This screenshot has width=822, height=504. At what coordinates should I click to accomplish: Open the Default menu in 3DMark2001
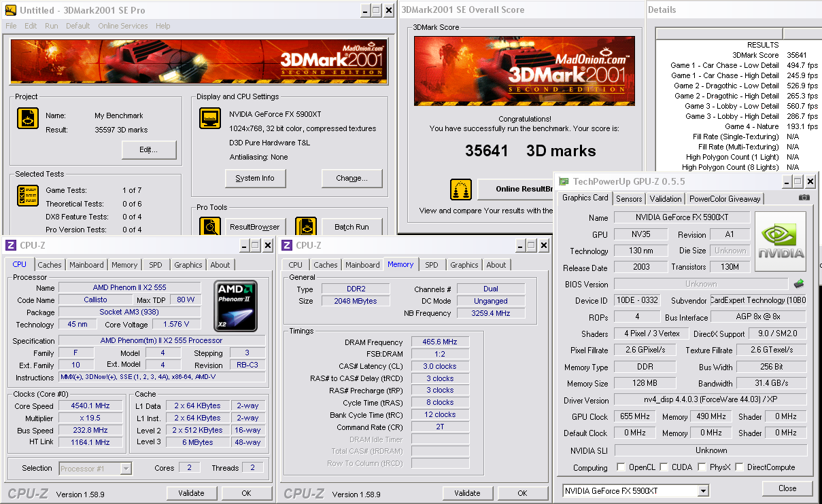pyautogui.click(x=78, y=26)
